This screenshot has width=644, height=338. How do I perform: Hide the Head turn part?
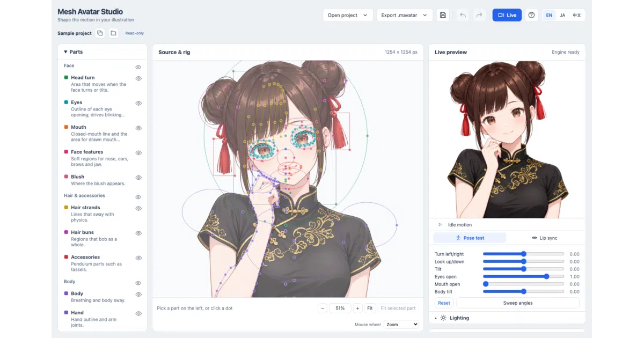138,79
